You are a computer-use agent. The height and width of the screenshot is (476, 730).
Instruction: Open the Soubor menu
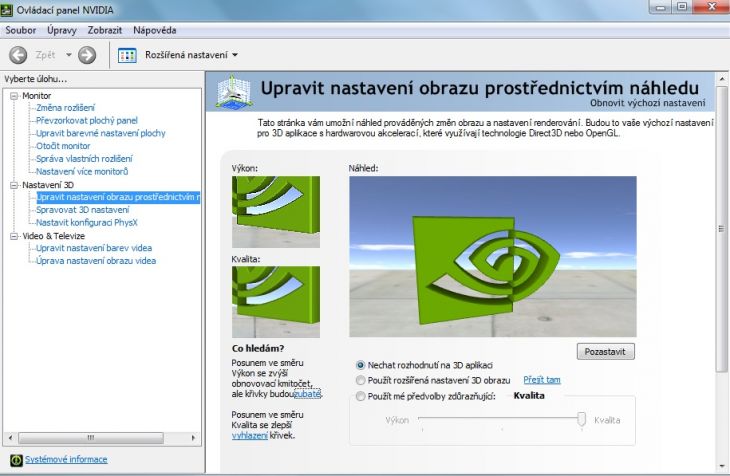pos(20,30)
